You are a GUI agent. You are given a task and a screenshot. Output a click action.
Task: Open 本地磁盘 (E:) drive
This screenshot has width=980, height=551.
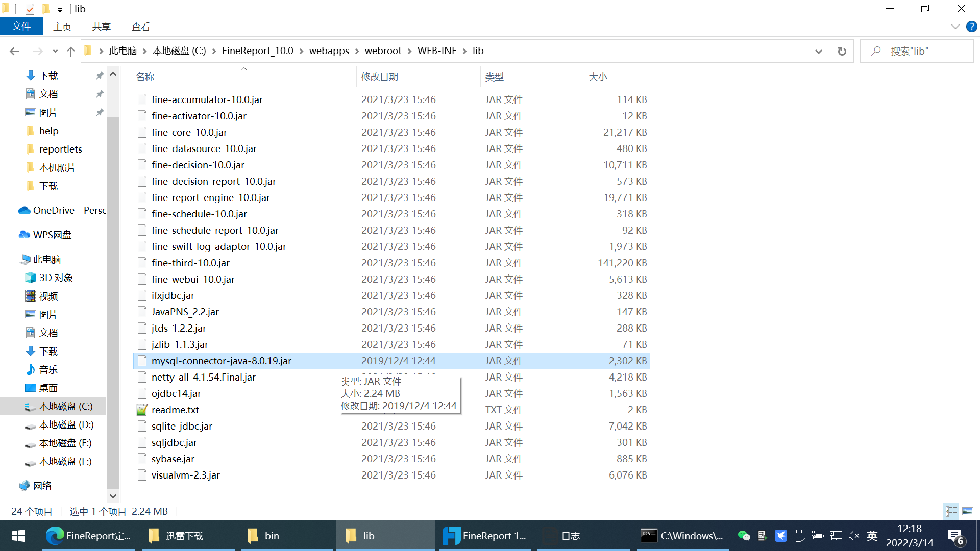tap(65, 443)
